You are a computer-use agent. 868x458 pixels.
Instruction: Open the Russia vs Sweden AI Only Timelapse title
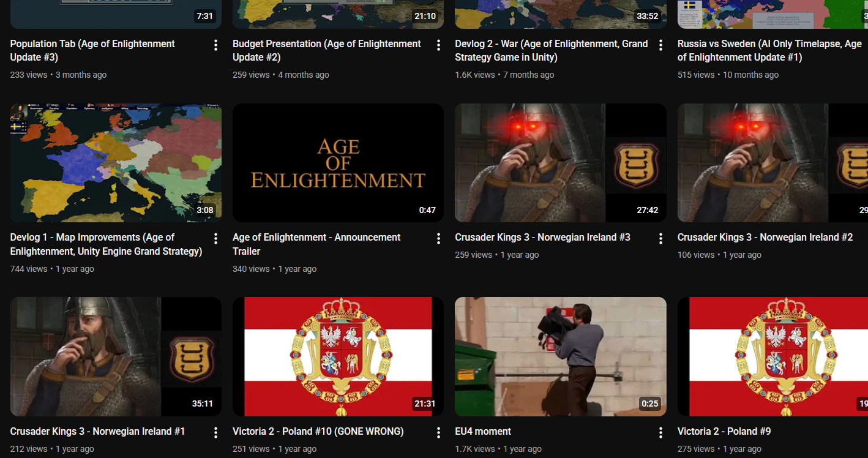pyautogui.click(x=769, y=50)
